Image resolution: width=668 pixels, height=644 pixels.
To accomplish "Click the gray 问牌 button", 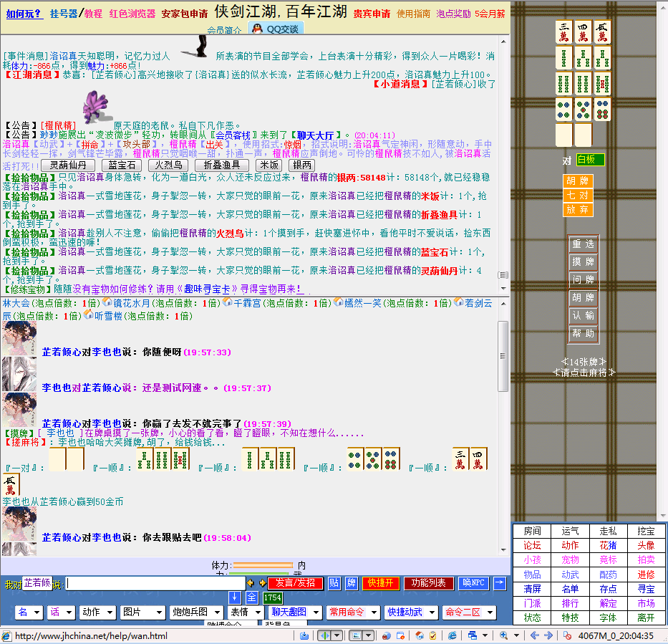I will pyautogui.click(x=584, y=279).
